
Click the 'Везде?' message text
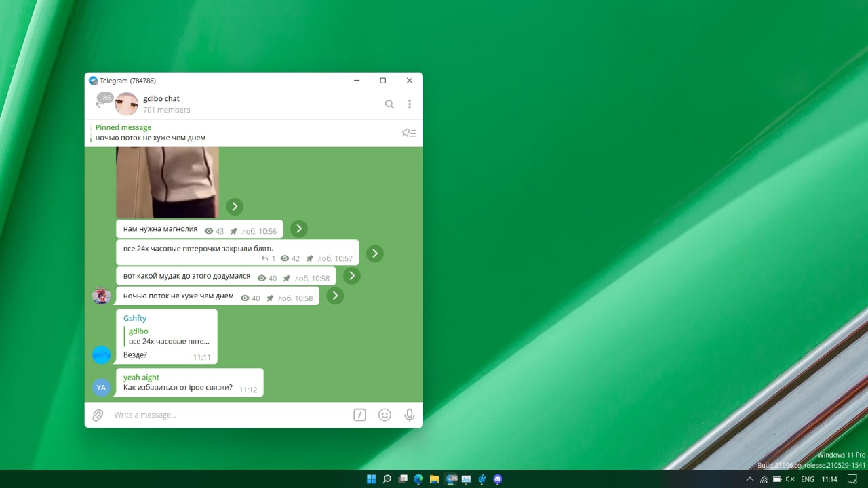point(135,354)
